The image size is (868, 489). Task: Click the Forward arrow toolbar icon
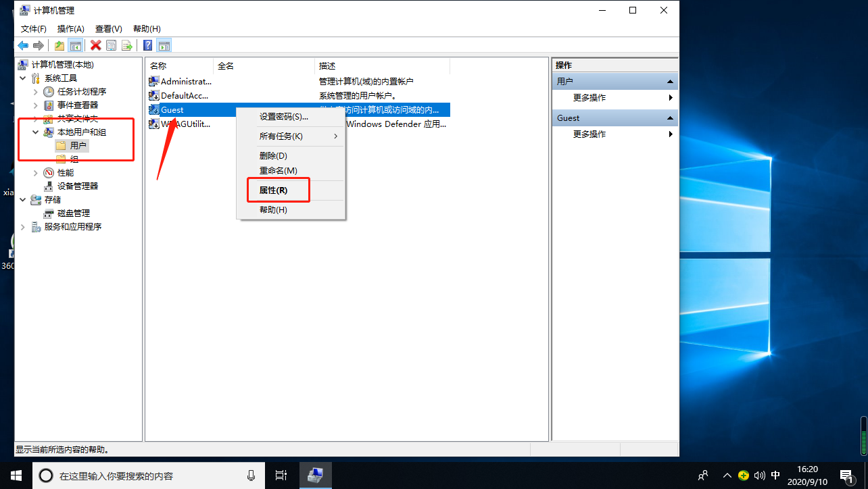click(39, 45)
